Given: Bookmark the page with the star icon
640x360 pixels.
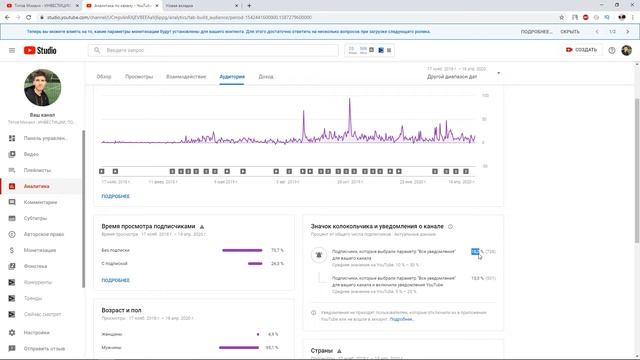Looking at the screenshot, I should [x=562, y=18].
